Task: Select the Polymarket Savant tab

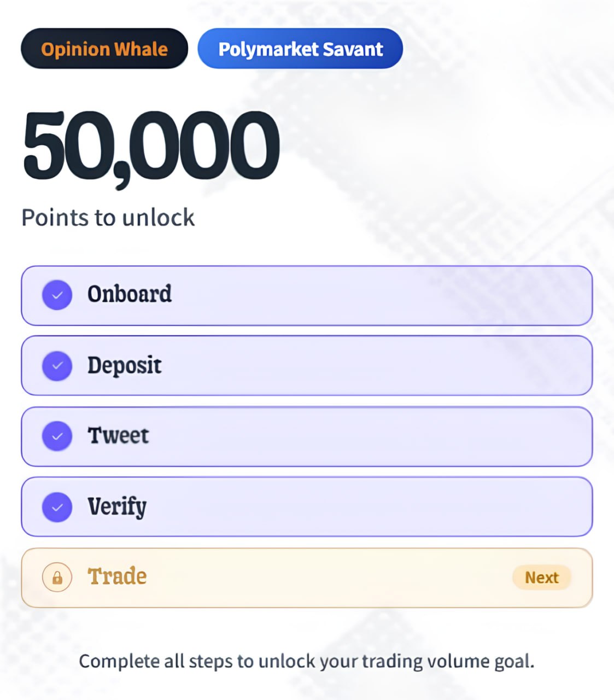Action: tap(300, 49)
